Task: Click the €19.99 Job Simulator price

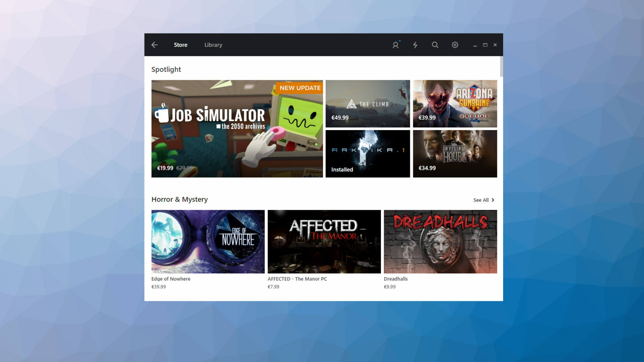Action: 165,168
